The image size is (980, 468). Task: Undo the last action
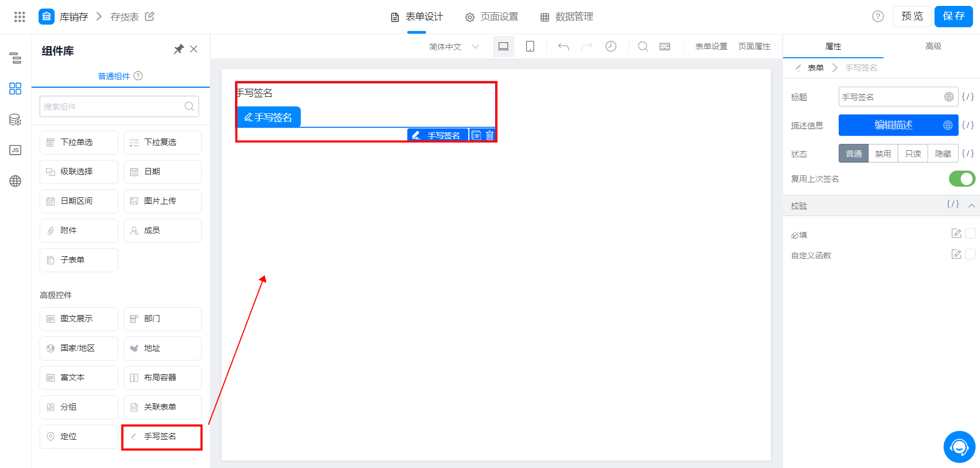564,47
